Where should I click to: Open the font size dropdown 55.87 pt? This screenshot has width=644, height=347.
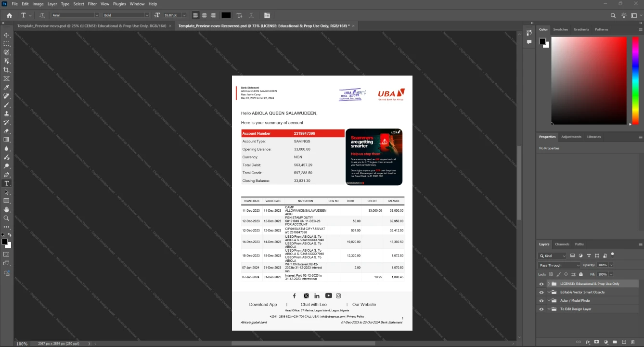click(184, 15)
